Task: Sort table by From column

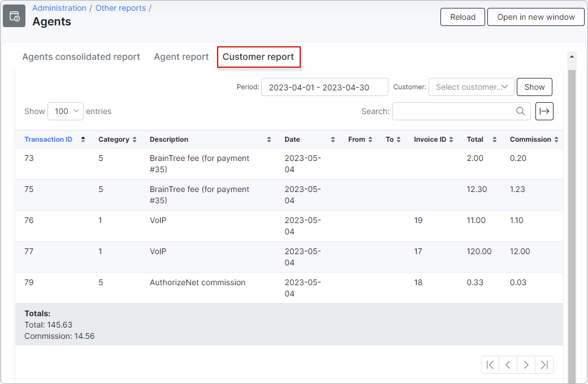Action: coord(370,139)
